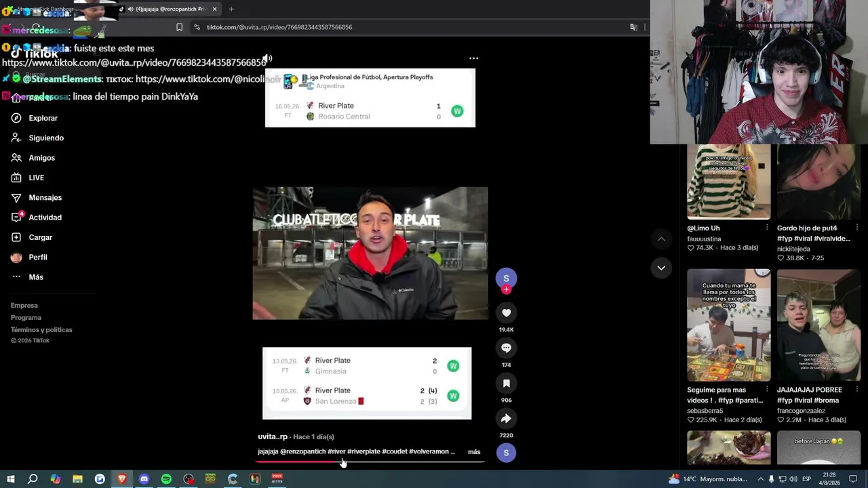The width and height of the screenshot is (868, 488).
Task: Open the Empresa footer link
Action: tap(24, 306)
